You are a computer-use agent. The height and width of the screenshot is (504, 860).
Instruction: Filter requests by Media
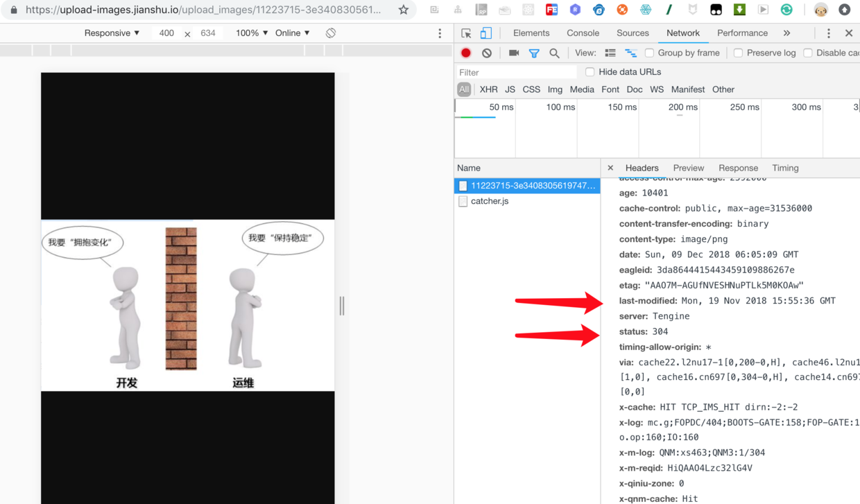pyautogui.click(x=582, y=89)
